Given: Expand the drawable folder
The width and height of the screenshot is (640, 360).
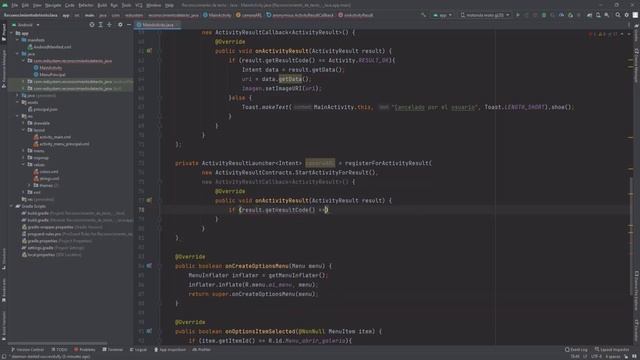Looking at the screenshot, I should pos(24,123).
